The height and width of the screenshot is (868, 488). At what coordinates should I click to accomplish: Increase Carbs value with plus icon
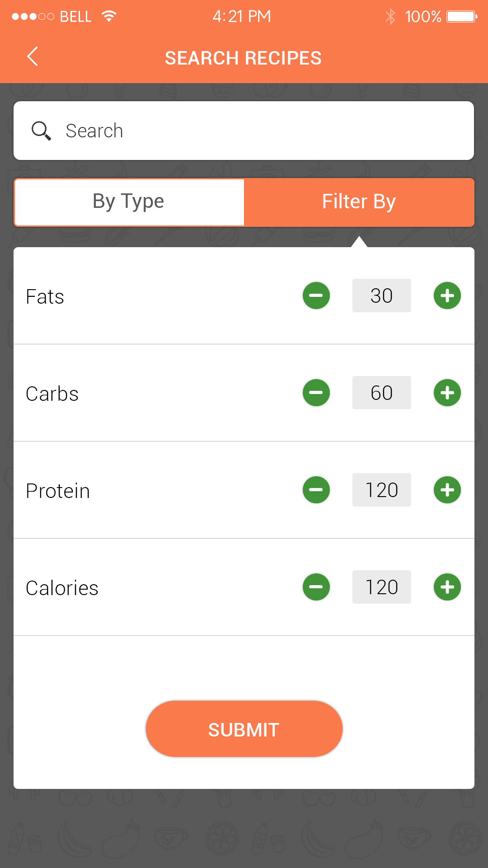pos(447,393)
